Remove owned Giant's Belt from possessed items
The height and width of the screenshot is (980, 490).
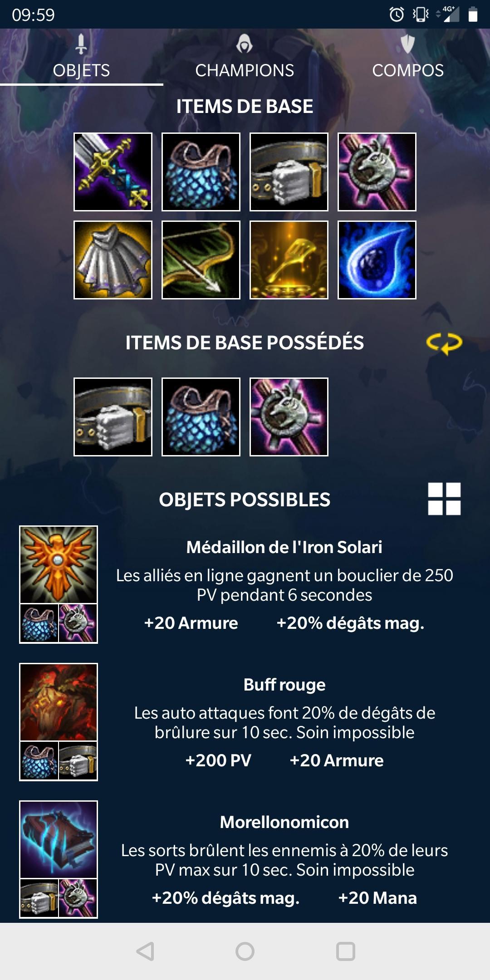[113, 417]
